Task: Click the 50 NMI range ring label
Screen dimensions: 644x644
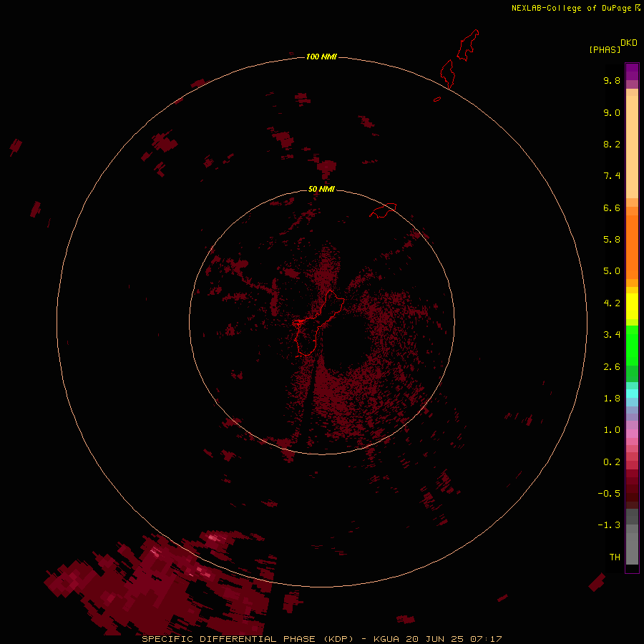Action: click(321, 189)
